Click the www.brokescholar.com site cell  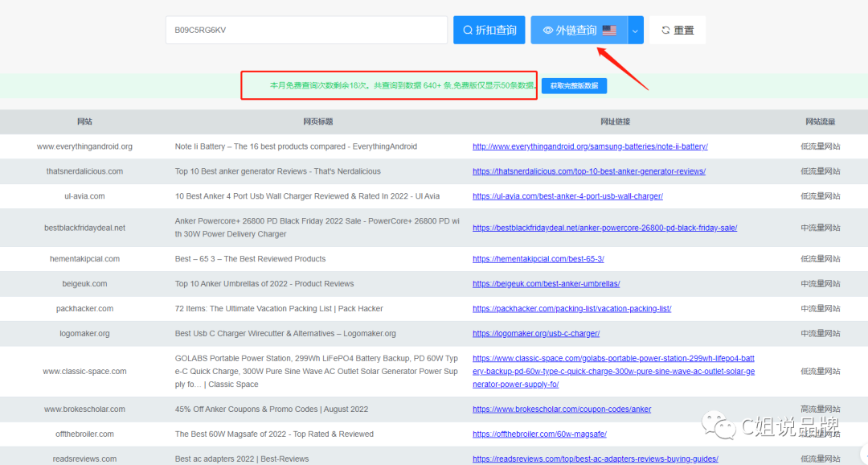[x=84, y=409]
